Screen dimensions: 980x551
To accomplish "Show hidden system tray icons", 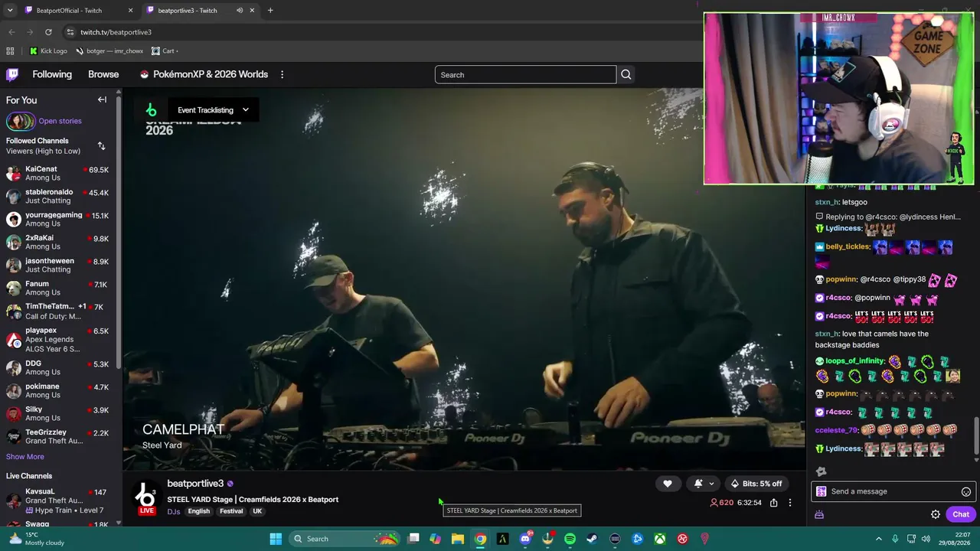I will coord(879,539).
